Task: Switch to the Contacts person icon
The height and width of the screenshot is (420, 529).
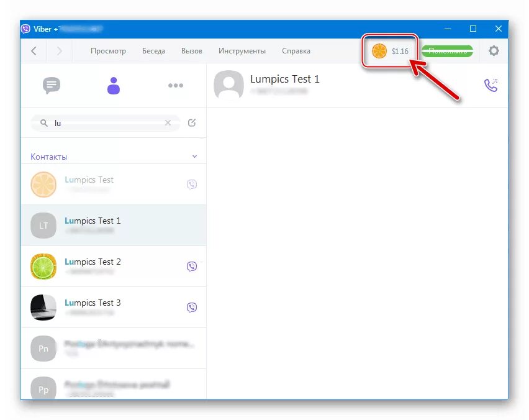Action: click(114, 85)
